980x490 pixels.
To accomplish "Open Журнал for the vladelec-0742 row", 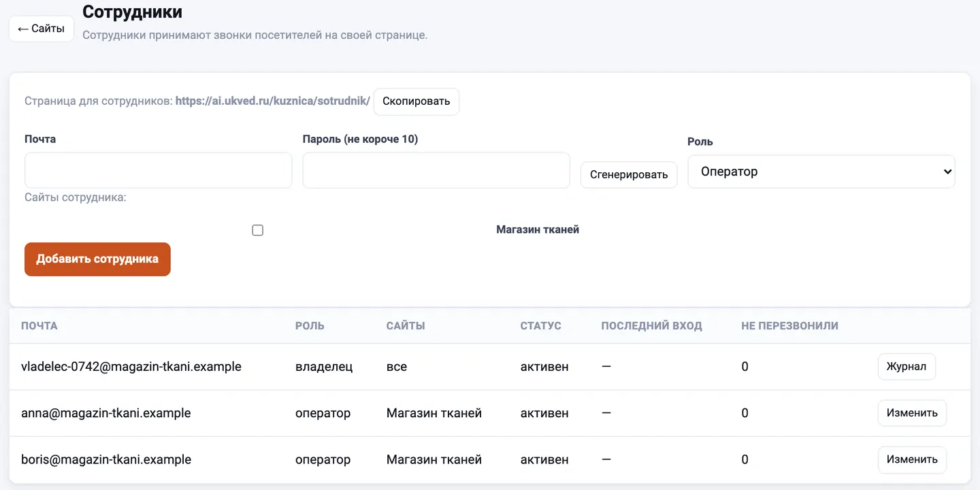I will point(906,367).
